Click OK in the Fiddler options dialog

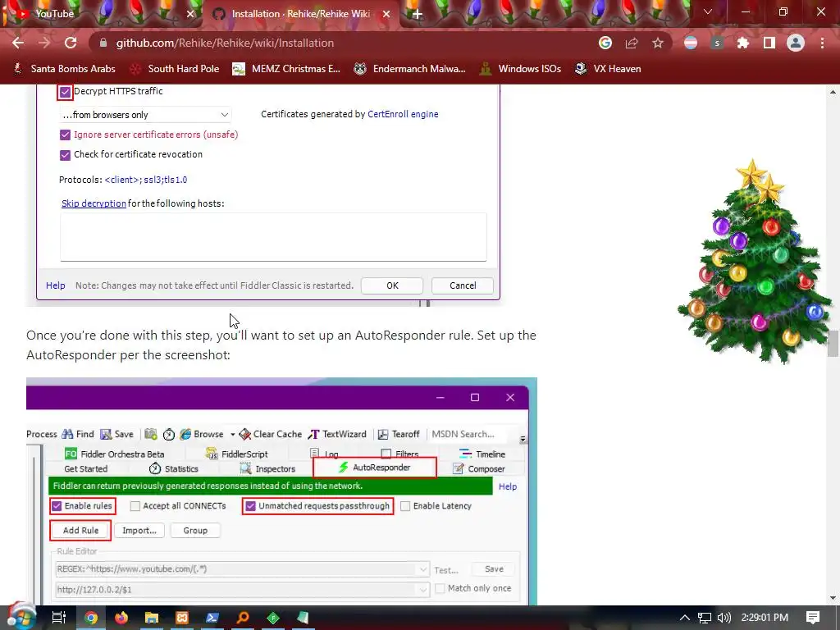point(392,285)
